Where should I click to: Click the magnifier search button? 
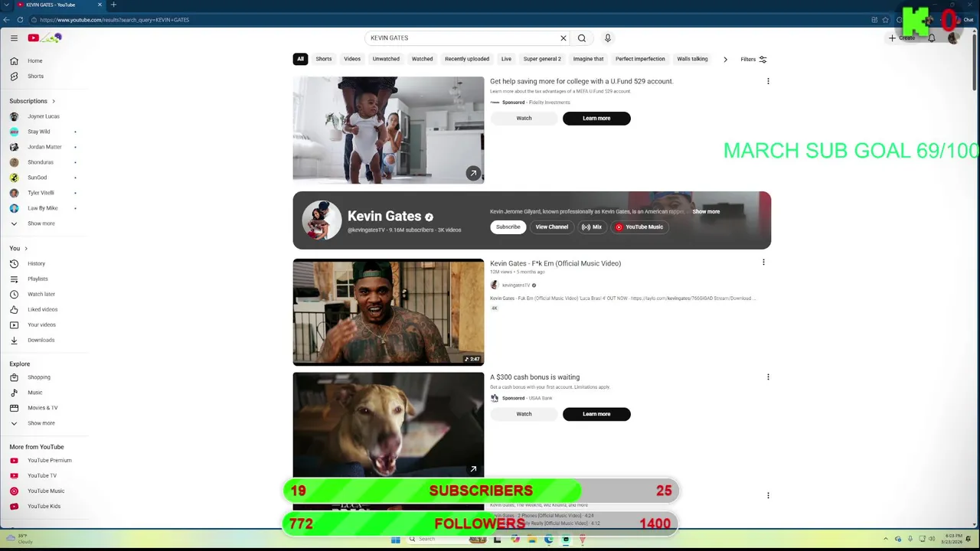(582, 37)
